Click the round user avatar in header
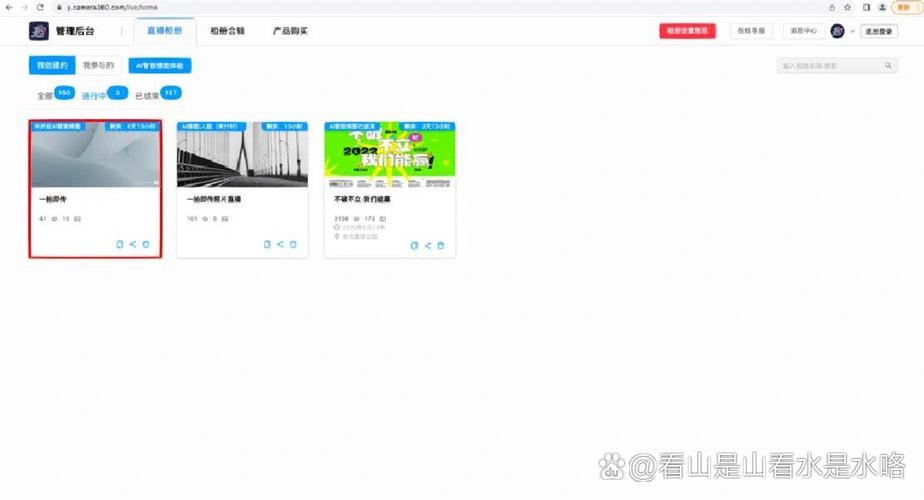The width and height of the screenshot is (924, 500). pyautogui.click(x=837, y=31)
